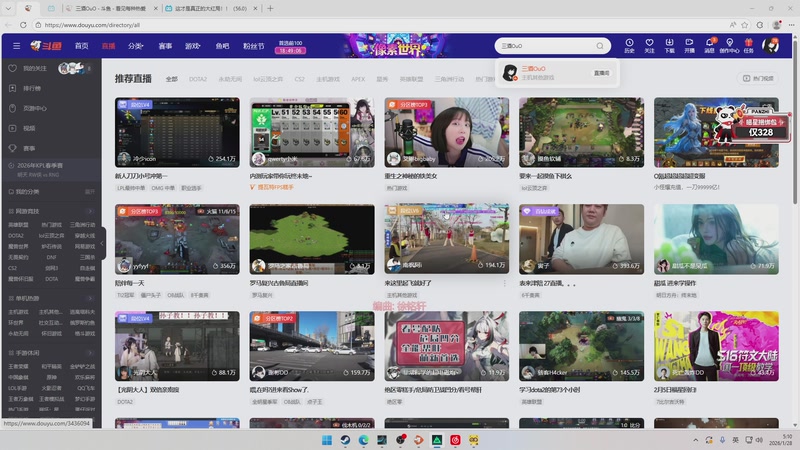
Task: Open the 516符文大陆 stream thumbnail
Action: coord(716,346)
